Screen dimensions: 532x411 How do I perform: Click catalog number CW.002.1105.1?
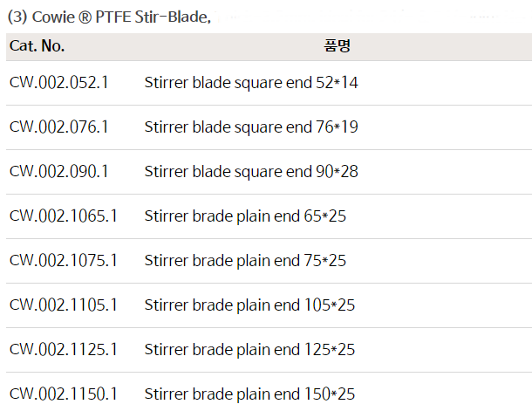[x=63, y=305]
